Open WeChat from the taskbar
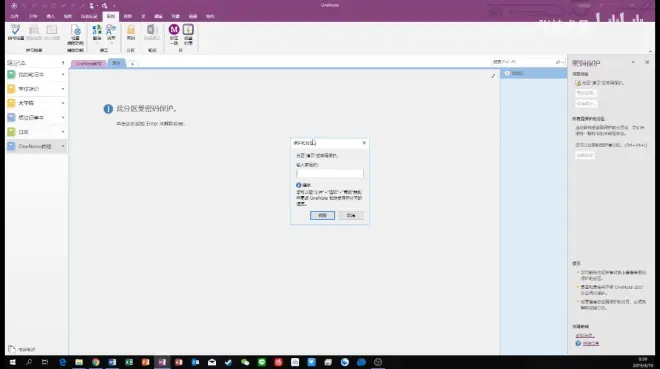This screenshot has height=369, width=660. pyautogui.click(x=245, y=362)
